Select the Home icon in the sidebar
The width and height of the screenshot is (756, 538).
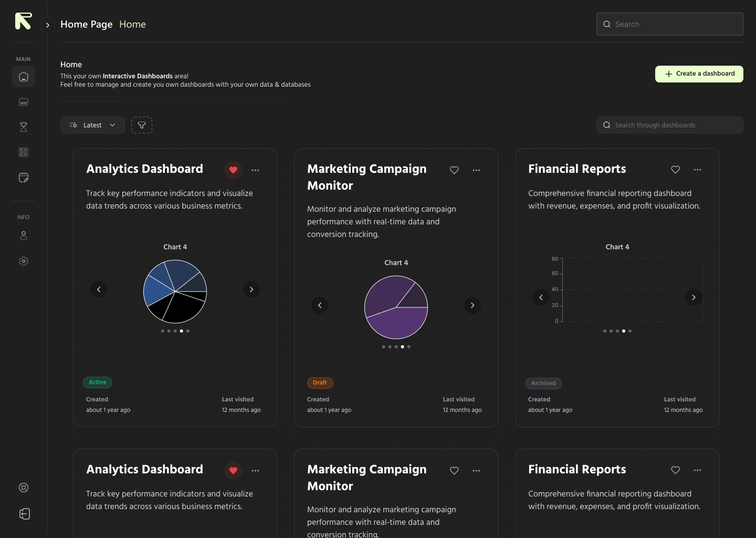24,77
